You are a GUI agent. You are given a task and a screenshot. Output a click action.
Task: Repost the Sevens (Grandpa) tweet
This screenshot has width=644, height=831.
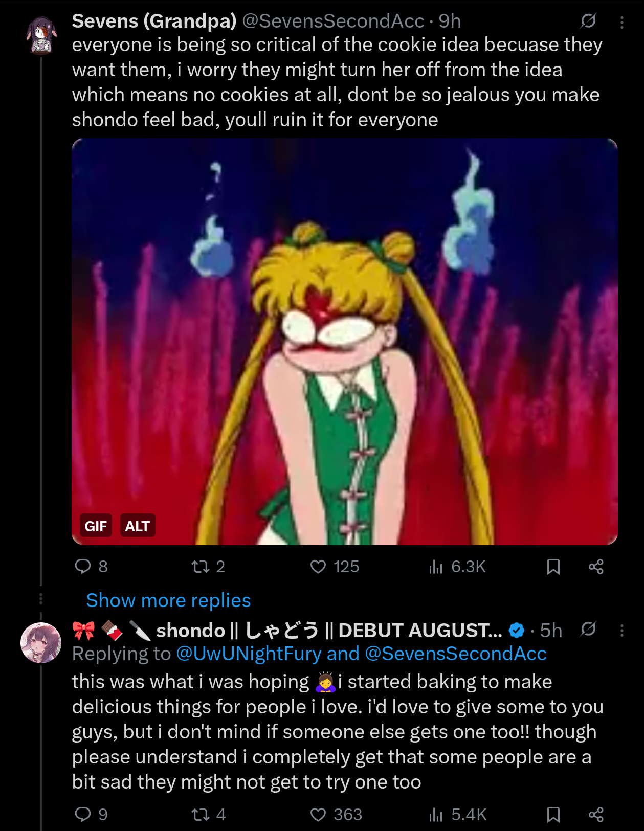200,567
